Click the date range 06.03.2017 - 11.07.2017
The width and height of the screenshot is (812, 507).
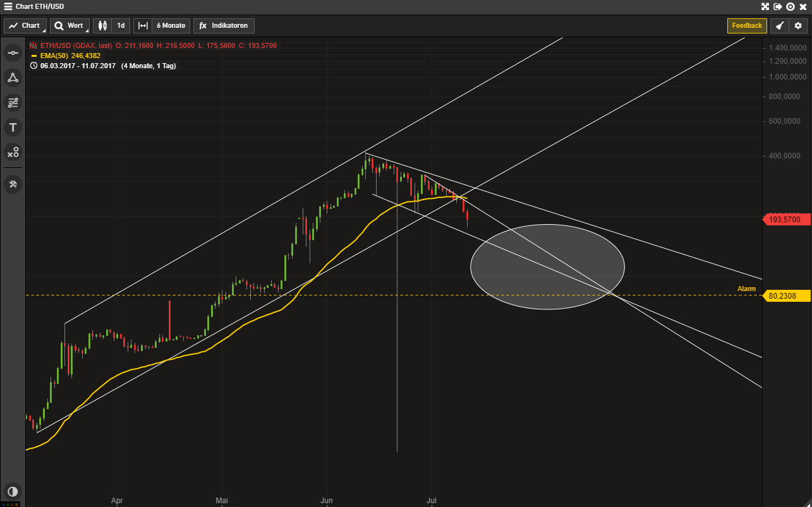78,66
